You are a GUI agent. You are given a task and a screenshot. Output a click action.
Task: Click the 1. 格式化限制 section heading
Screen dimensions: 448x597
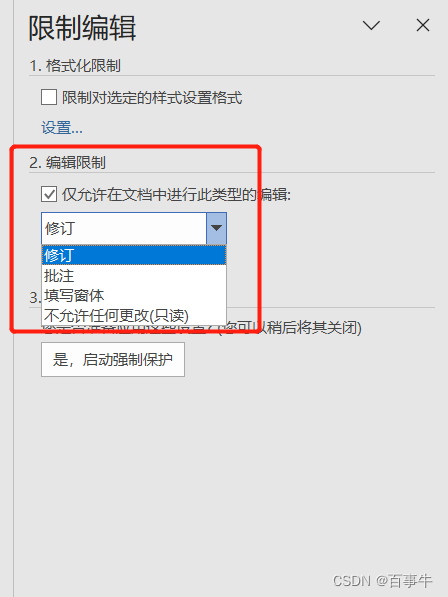click(75, 65)
